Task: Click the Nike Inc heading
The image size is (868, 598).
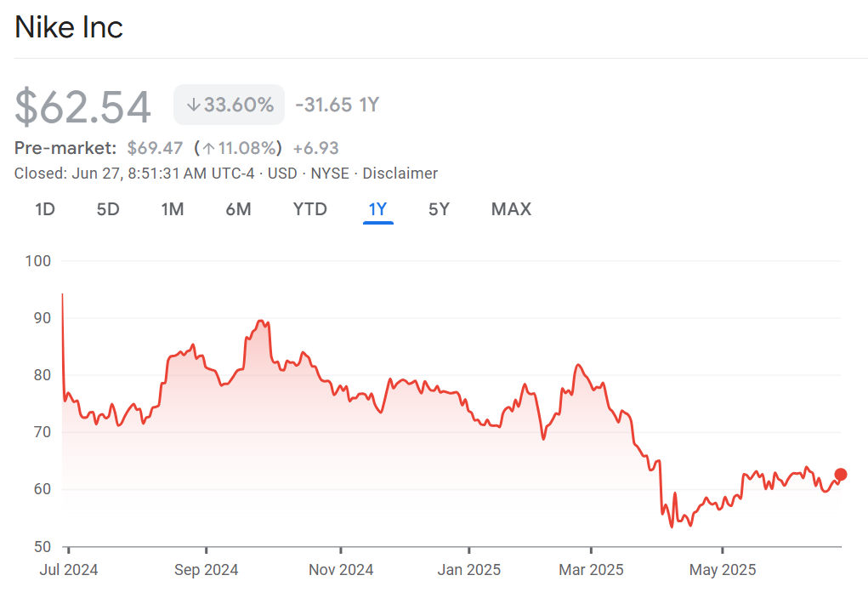Action: [x=69, y=27]
